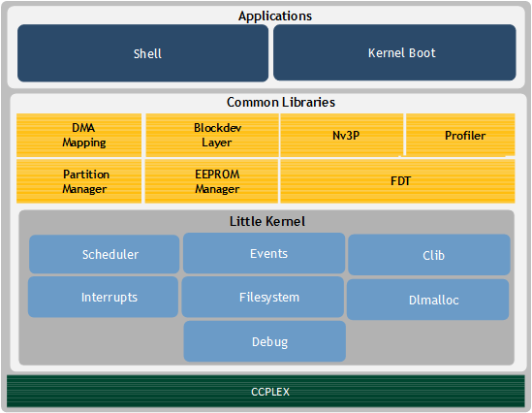Viewport: 532px width, 413px height.
Task: Click the Dlmalloc block
Action: point(428,300)
